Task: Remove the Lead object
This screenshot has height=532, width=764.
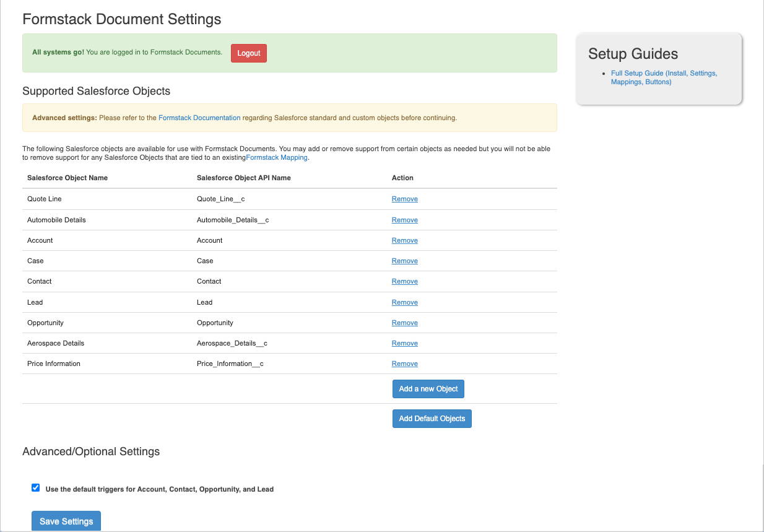Action: [404, 302]
